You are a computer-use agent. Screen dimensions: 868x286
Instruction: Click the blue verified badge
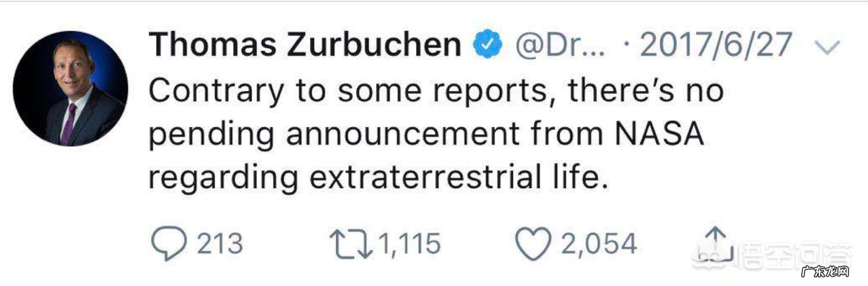pos(488,44)
